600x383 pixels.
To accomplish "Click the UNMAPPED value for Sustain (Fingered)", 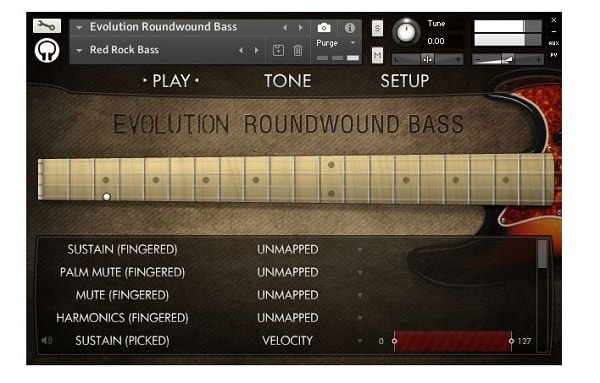I will pyautogui.click(x=288, y=249).
